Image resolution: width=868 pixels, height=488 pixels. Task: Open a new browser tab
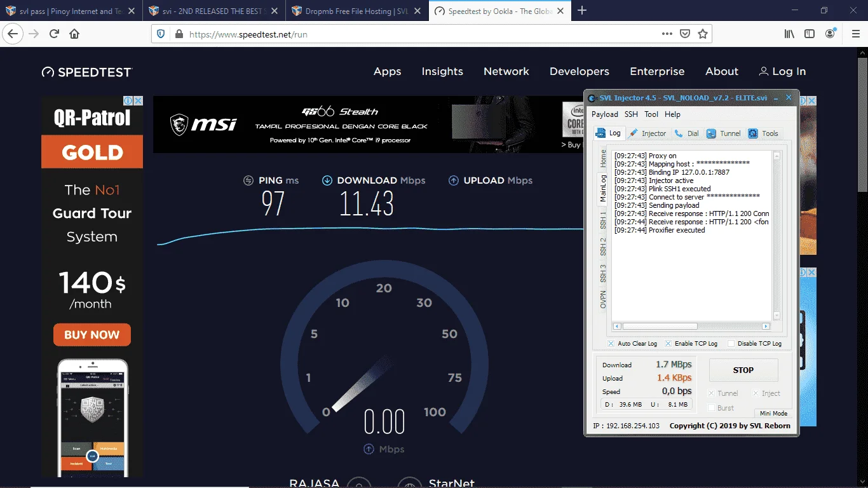tap(582, 11)
